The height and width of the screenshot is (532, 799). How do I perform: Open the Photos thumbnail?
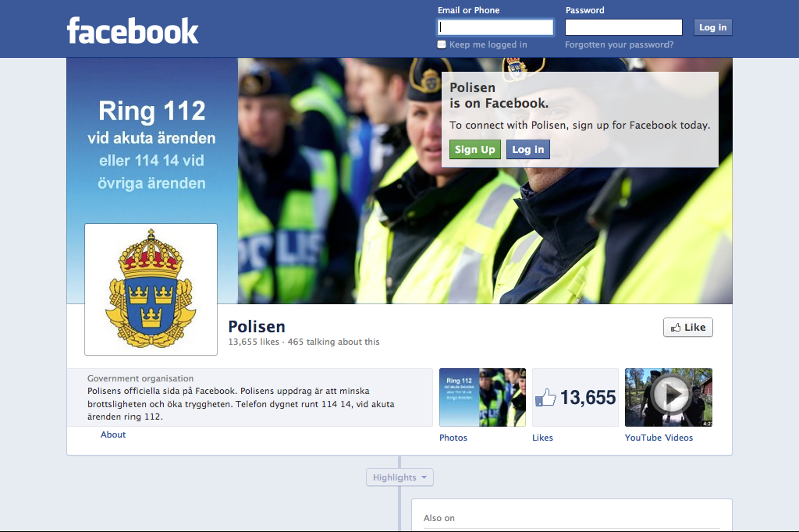[x=482, y=397]
